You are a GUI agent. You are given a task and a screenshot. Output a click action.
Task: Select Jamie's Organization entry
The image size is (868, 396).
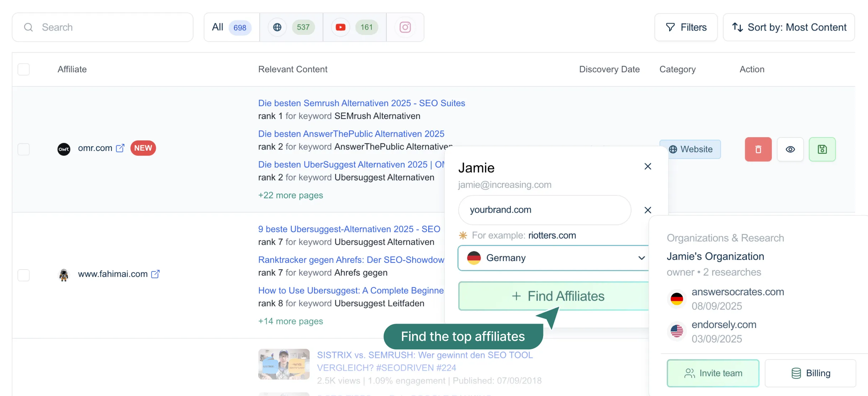(x=715, y=256)
